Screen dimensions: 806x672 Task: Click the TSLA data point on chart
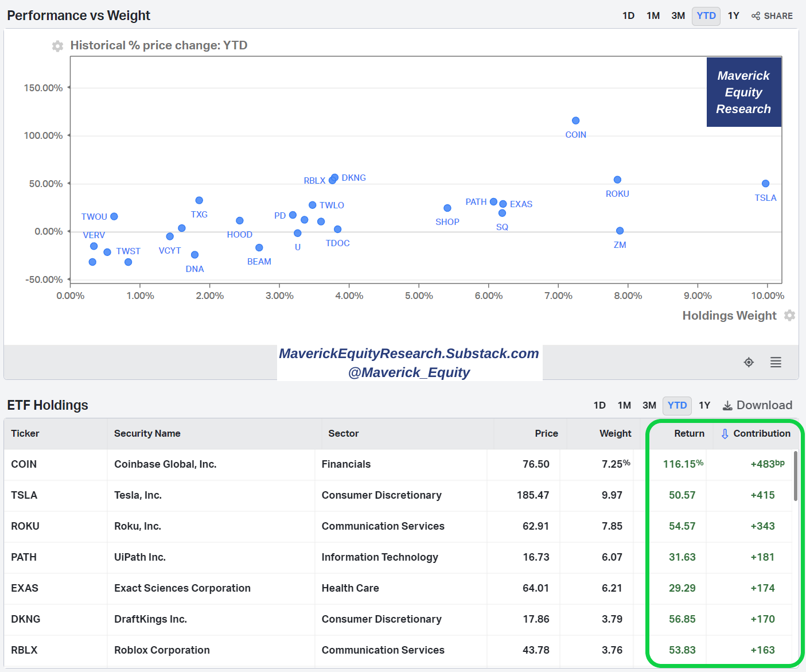click(765, 184)
